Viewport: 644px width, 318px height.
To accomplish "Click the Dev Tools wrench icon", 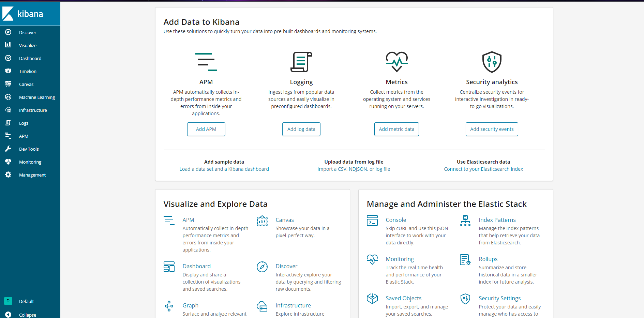I will (8, 149).
